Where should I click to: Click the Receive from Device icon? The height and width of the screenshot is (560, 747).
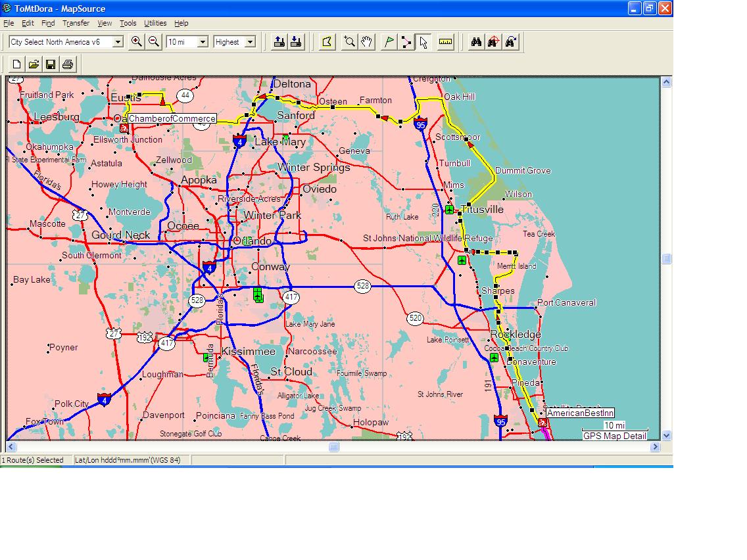pyautogui.click(x=296, y=42)
